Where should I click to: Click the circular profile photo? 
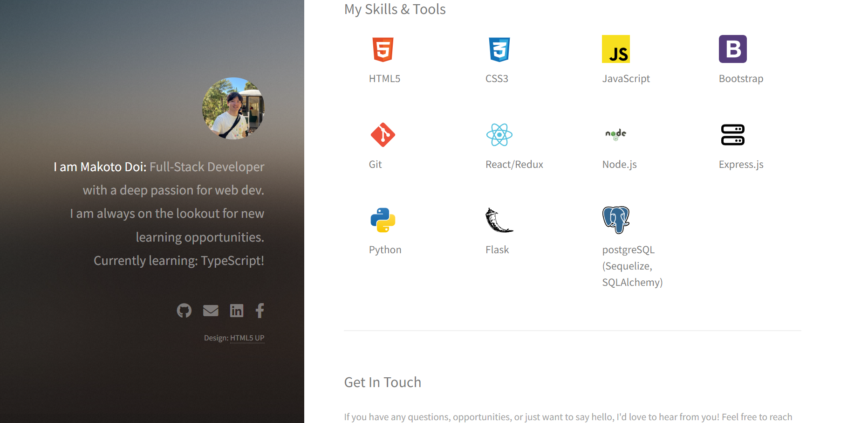(x=233, y=108)
